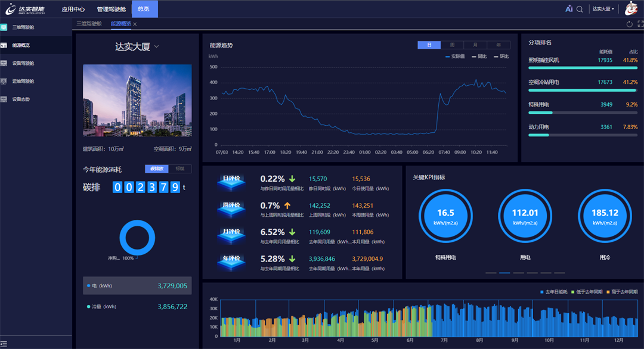The image size is (644, 349).
Task: Open the user avatar in top right
Action: pyautogui.click(x=631, y=9)
